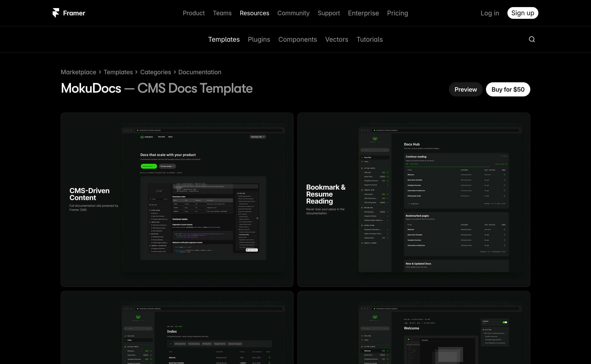Click the Preview button

click(466, 89)
